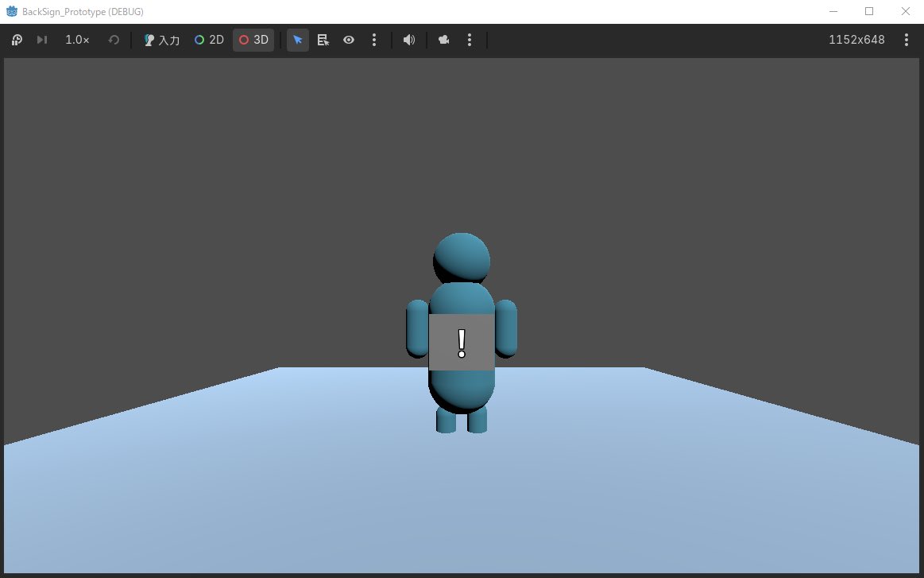Choose the list-select nodes tool
The width and height of the screenshot is (924, 578).
(323, 40)
